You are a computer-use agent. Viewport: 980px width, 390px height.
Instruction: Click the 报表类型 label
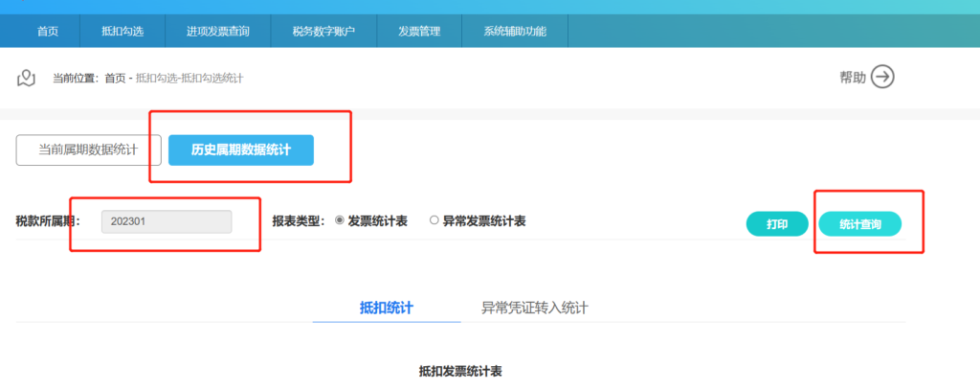[x=299, y=221]
